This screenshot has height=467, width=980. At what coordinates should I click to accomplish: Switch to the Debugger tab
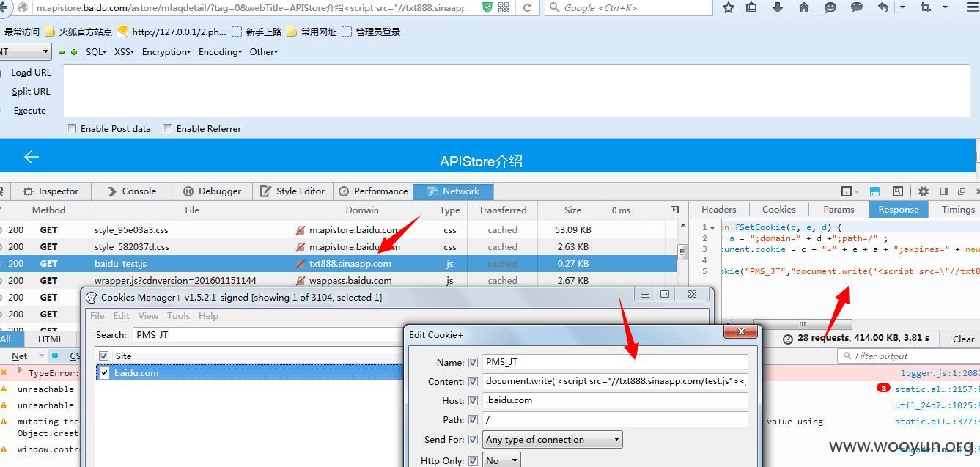coord(212,191)
